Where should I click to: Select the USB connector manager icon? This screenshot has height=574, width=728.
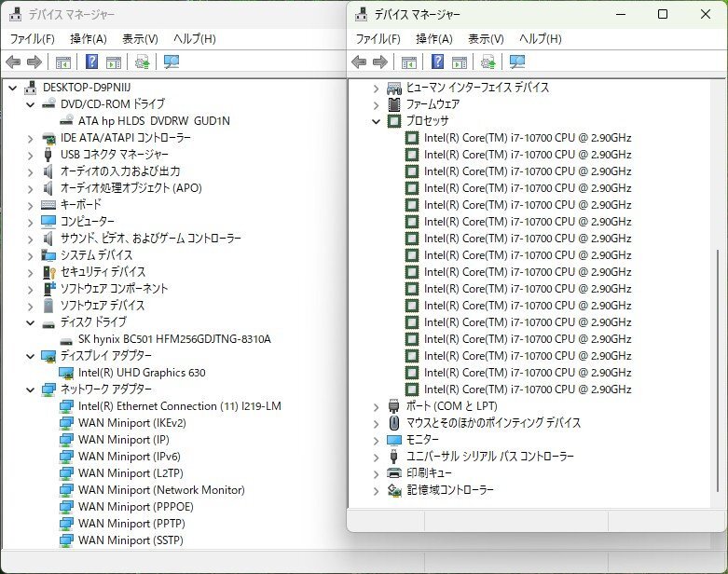coord(48,155)
